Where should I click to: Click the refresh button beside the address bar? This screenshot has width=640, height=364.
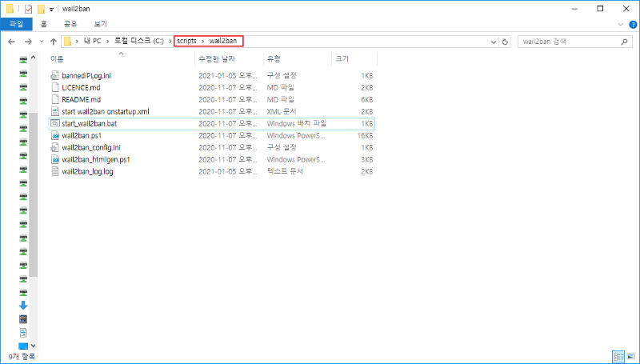506,41
